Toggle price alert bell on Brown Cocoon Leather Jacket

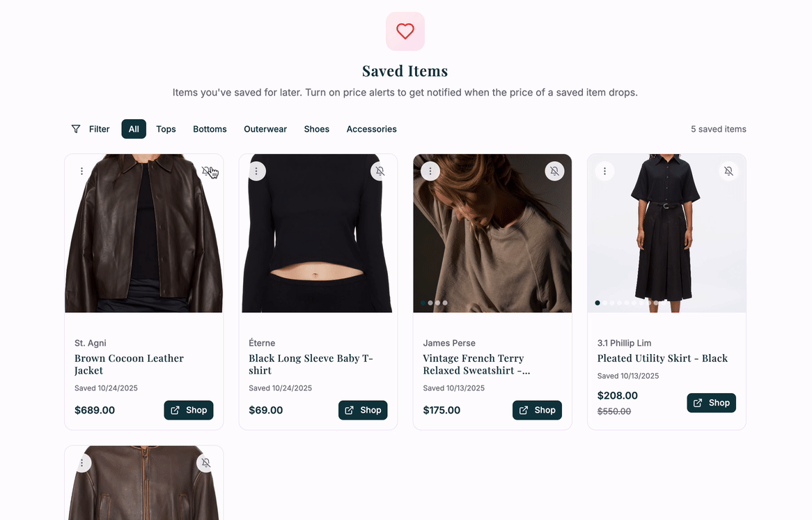coord(206,171)
